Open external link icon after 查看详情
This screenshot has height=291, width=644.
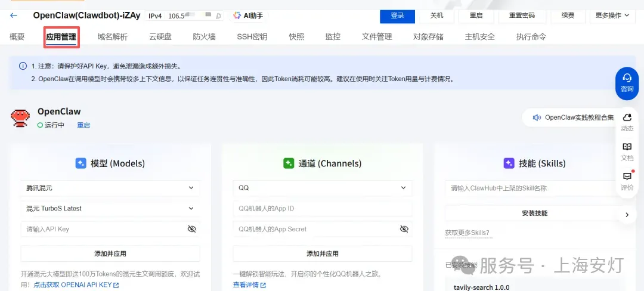click(263, 285)
